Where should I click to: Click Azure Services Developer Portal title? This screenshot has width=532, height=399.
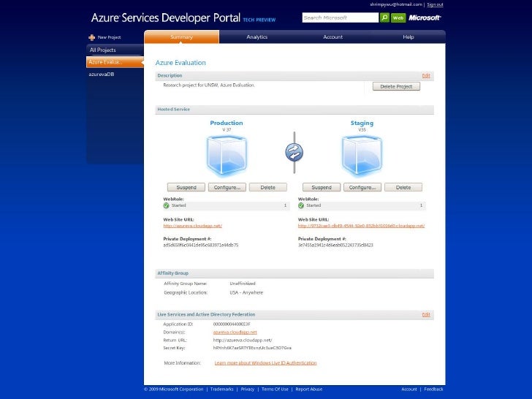(x=166, y=18)
